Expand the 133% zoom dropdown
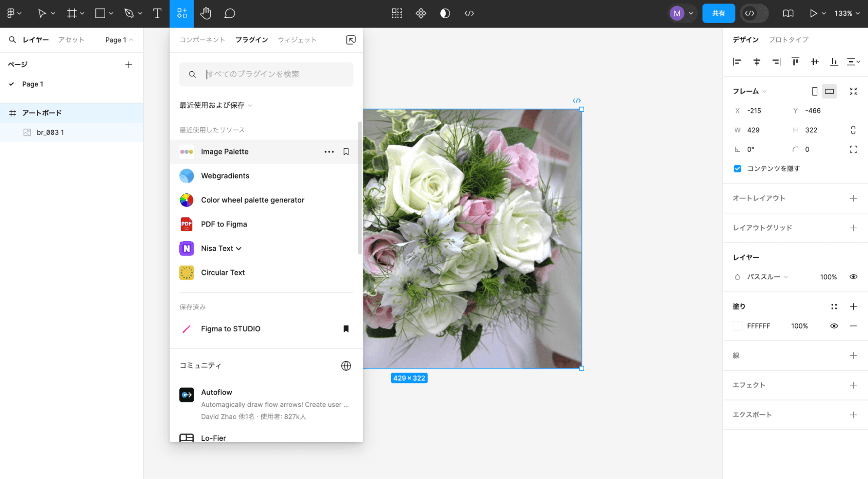 point(847,13)
